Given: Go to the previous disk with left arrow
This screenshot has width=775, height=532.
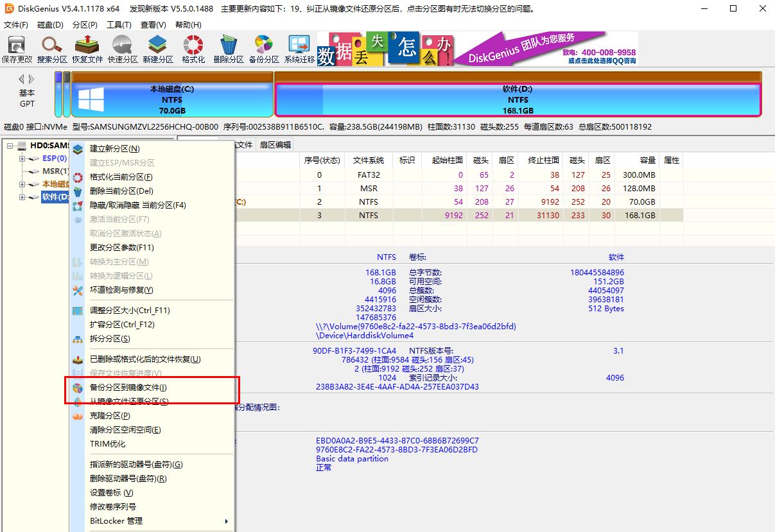Looking at the screenshot, I should pos(21,79).
